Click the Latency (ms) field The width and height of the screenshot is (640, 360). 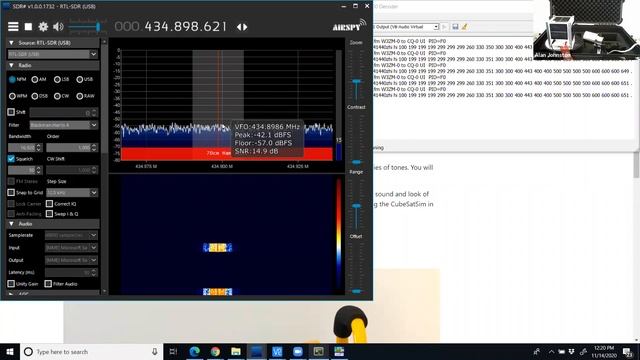coord(71,272)
